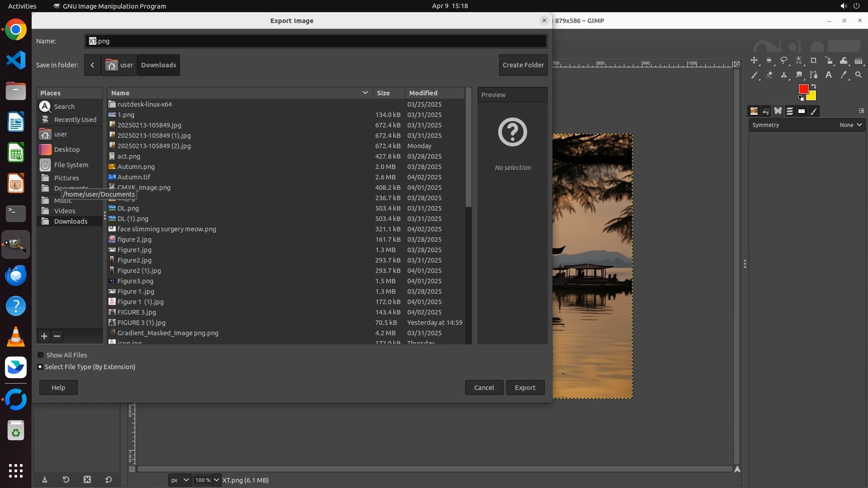This screenshot has height=488, width=868.
Task: Open the px unit dropdown
Action: pos(180,480)
